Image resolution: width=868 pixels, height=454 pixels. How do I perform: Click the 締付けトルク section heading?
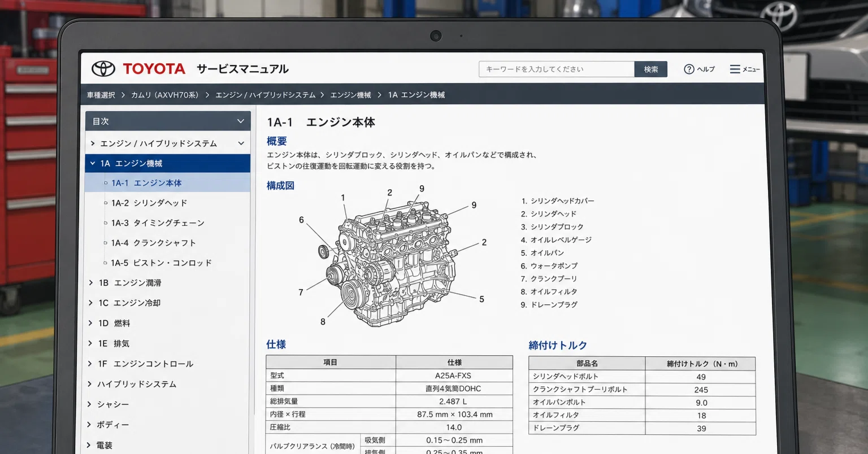pyautogui.click(x=558, y=345)
